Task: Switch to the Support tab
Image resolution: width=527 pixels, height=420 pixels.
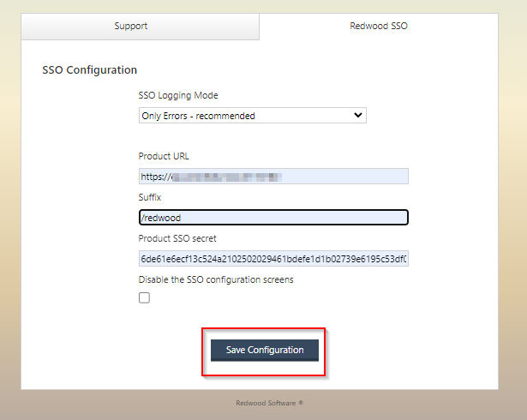Action: click(x=140, y=27)
